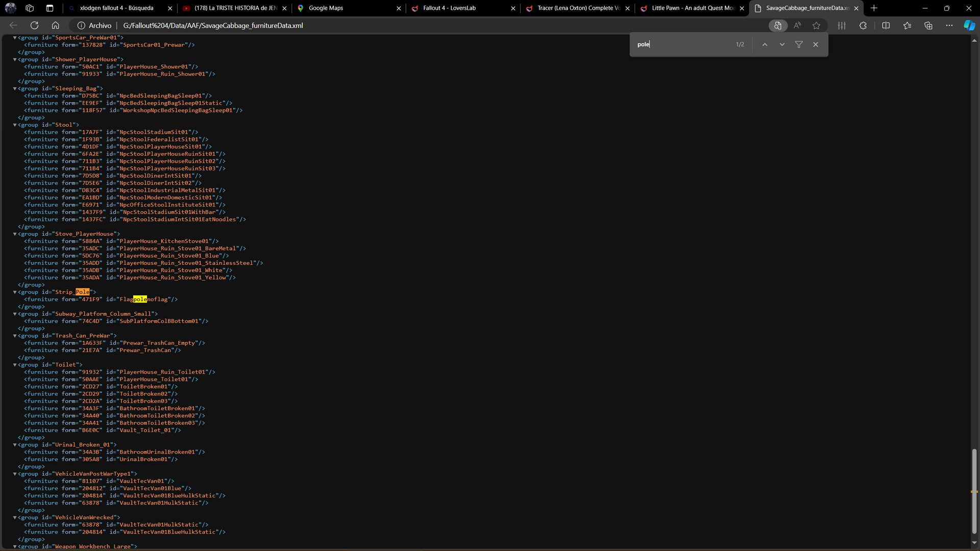Screen dimensions: 980x551
Task: Click the Flagpolenoflag furniture line
Action: pyautogui.click(x=101, y=299)
